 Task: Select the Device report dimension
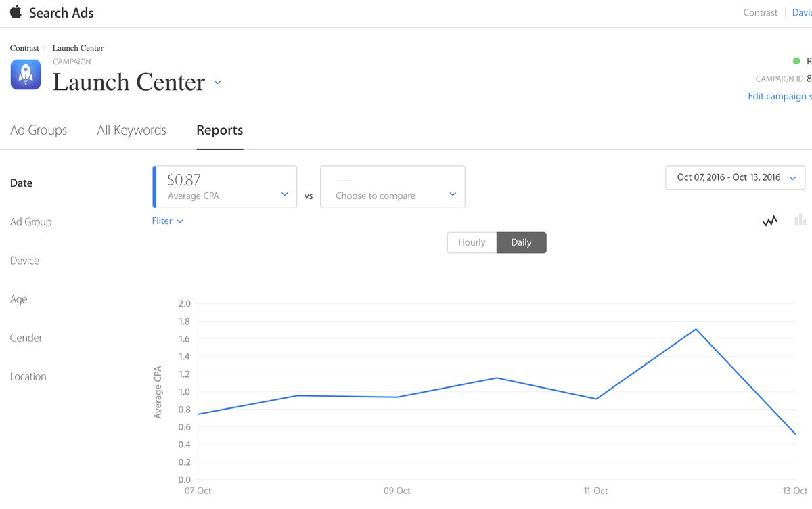point(24,261)
